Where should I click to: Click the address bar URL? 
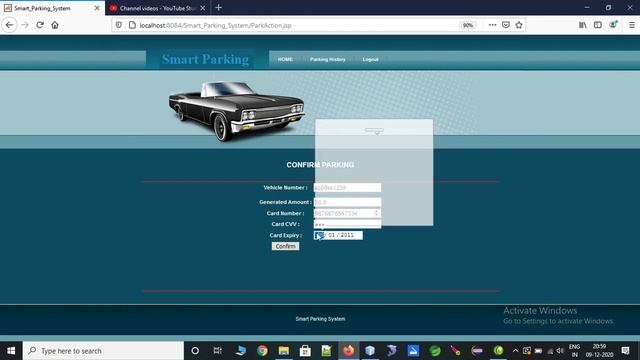(216, 25)
